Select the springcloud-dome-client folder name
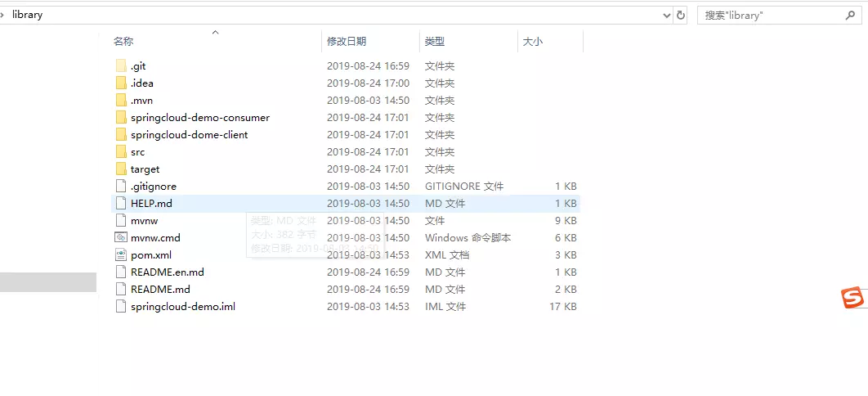 pos(190,134)
